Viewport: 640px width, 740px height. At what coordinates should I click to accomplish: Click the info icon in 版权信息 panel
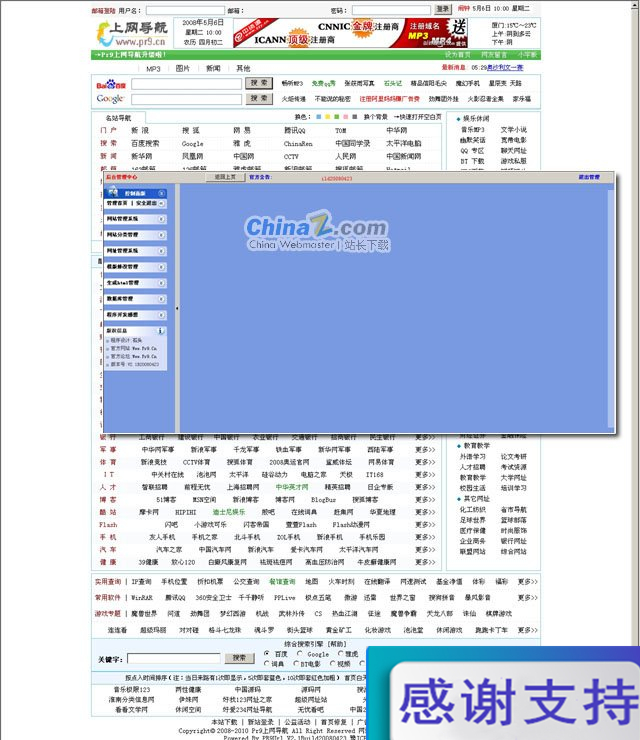pyautogui.click(x=161, y=331)
